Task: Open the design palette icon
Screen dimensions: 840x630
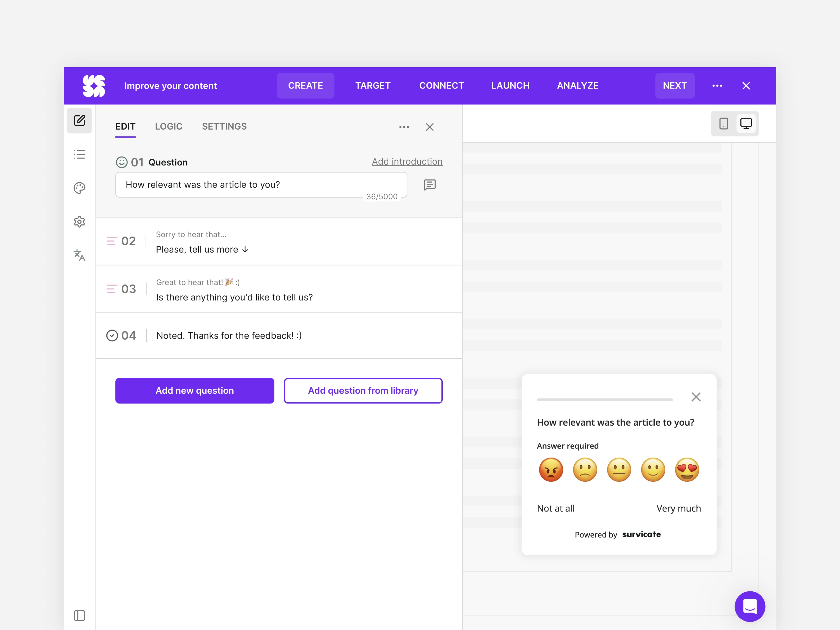Action: tap(79, 188)
